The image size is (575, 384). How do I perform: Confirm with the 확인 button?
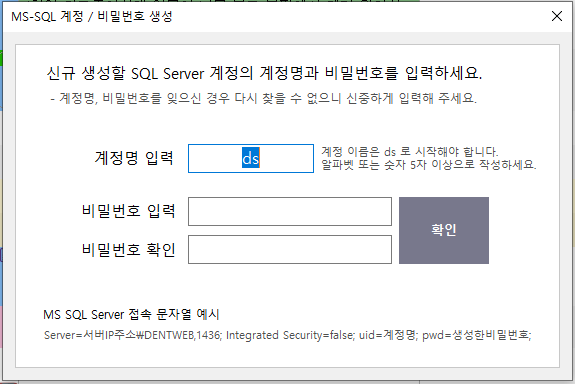click(444, 230)
